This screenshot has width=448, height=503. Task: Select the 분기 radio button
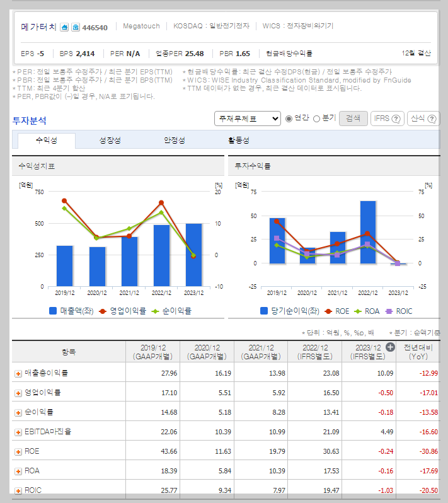[x=316, y=119]
